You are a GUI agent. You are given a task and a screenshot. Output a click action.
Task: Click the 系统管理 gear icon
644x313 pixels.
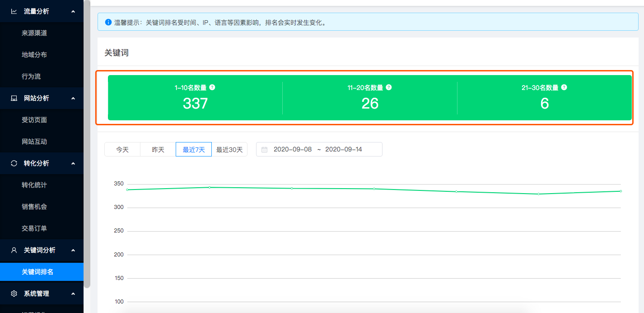pos(14,294)
